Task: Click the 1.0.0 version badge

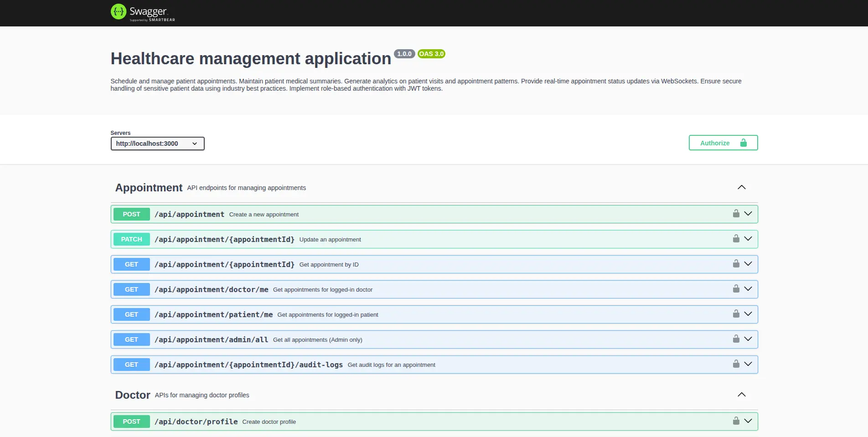Action: [404, 54]
